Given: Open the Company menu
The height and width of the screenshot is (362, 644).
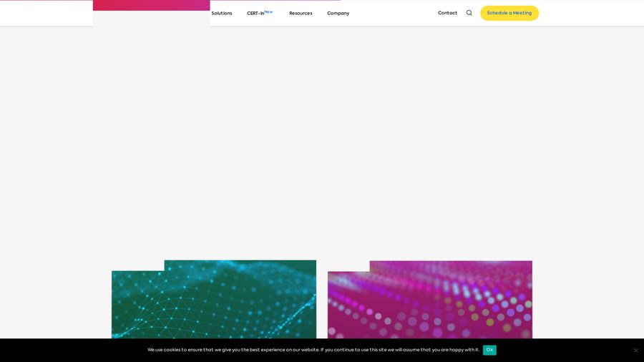Looking at the screenshot, I should tap(338, 13).
